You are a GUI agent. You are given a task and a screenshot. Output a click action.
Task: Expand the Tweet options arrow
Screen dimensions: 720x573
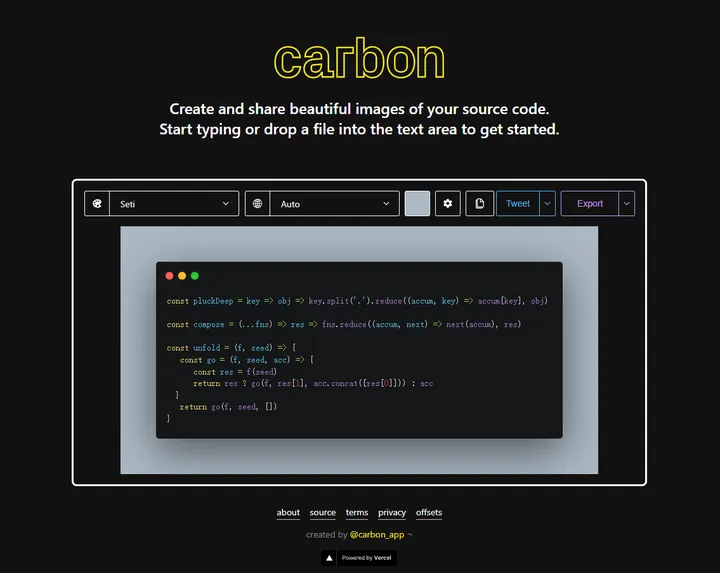(547, 203)
